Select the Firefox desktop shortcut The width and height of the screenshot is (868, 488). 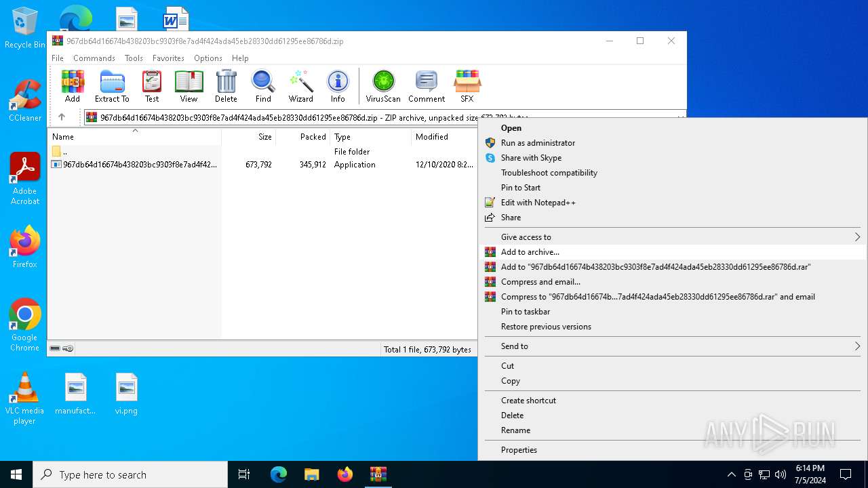pyautogui.click(x=25, y=247)
